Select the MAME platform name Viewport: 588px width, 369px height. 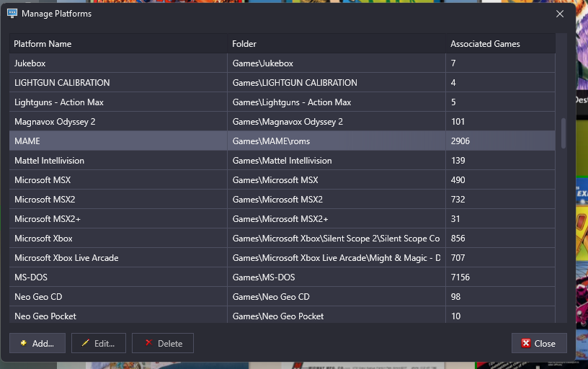[27, 141]
